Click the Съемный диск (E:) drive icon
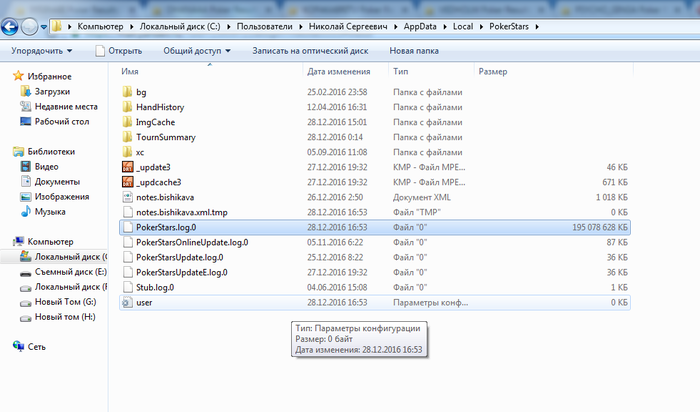This screenshot has height=412, width=700. pos(26,272)
